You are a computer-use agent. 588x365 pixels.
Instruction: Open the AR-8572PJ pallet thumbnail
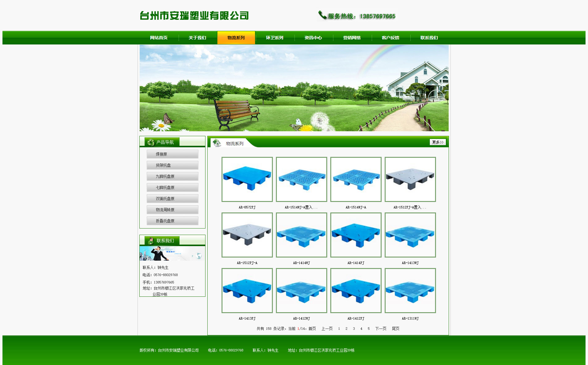[x=247, y=179]
